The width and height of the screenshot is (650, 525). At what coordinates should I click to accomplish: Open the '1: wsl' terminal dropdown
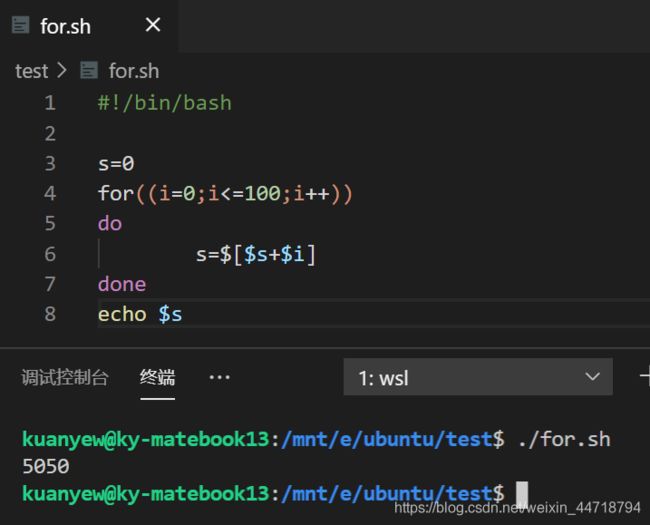point(478,377)
